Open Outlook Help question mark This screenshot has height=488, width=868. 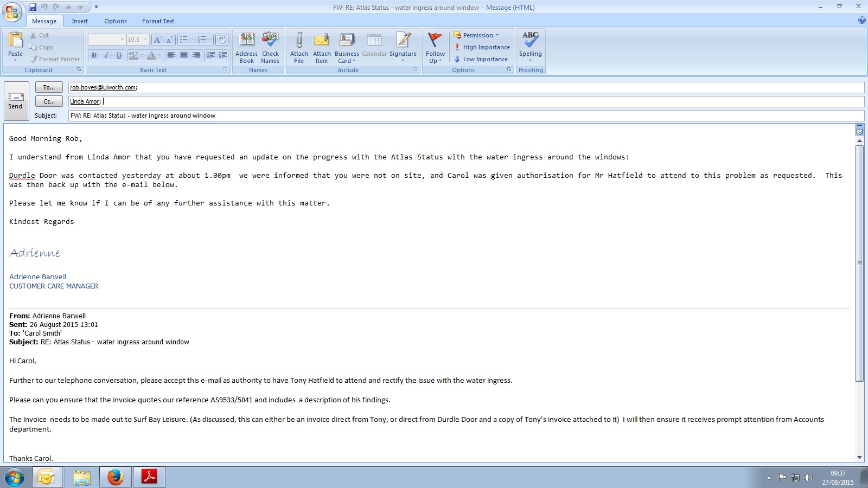(862, 21)
